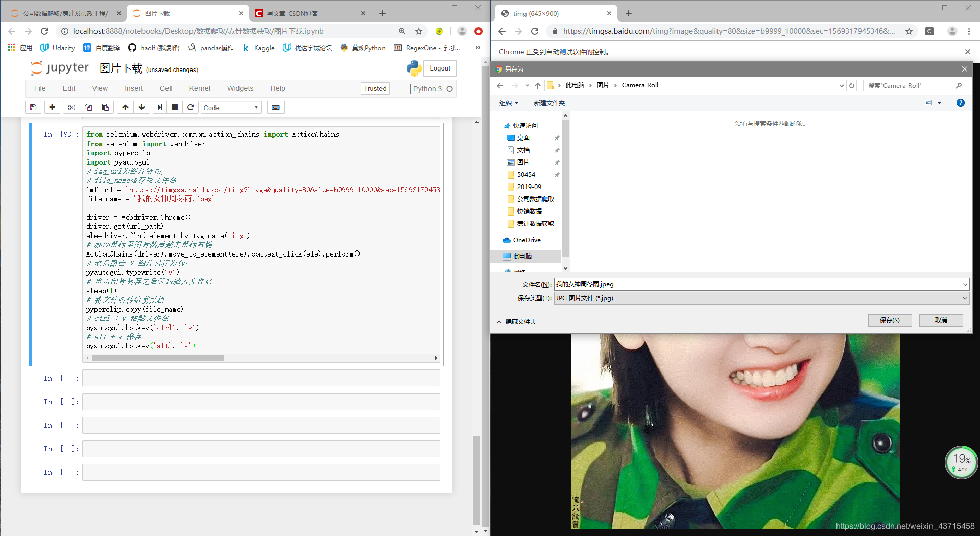Viewport: 980px width, 536px height.
Task: Select 此电脑 in navigation tree
Action: [522, 256]
